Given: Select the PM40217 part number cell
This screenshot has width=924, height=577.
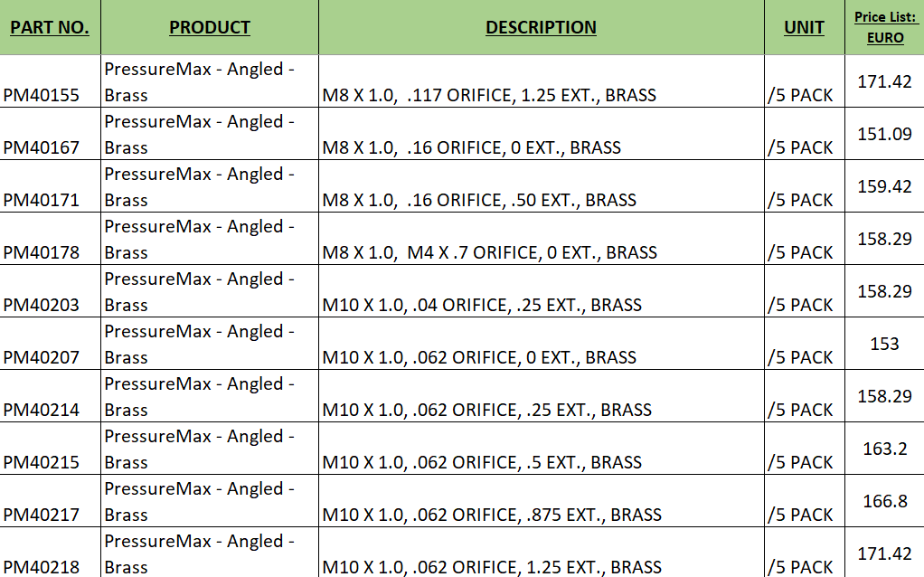Looking at the screenshot, I should pos(50,501).
